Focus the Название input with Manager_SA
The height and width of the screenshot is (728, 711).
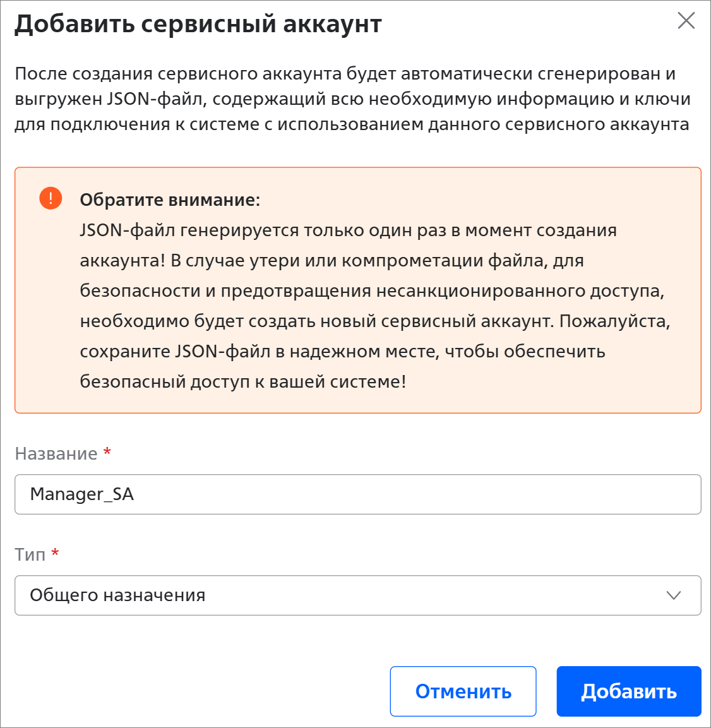point(357,494)
